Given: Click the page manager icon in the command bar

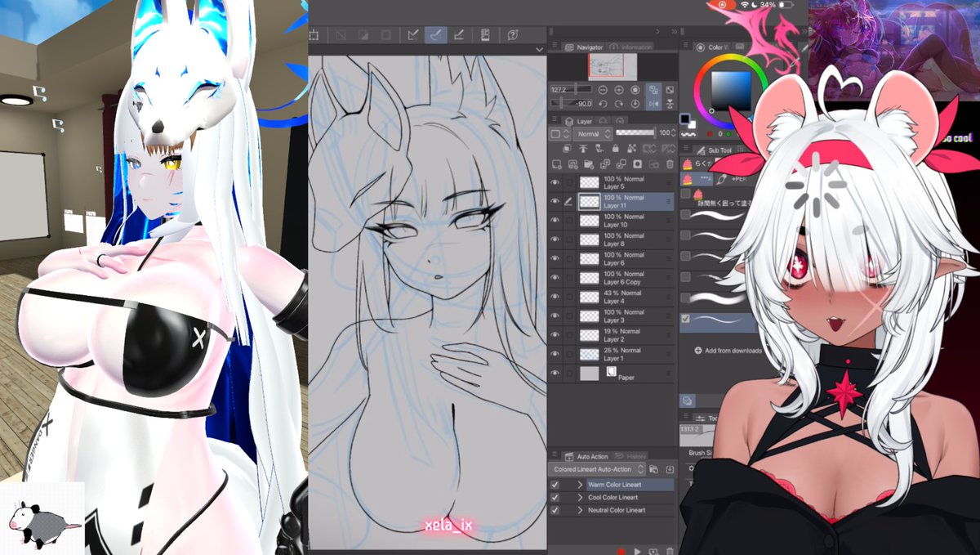Looking at the screenshot, I should pos(485,34).
